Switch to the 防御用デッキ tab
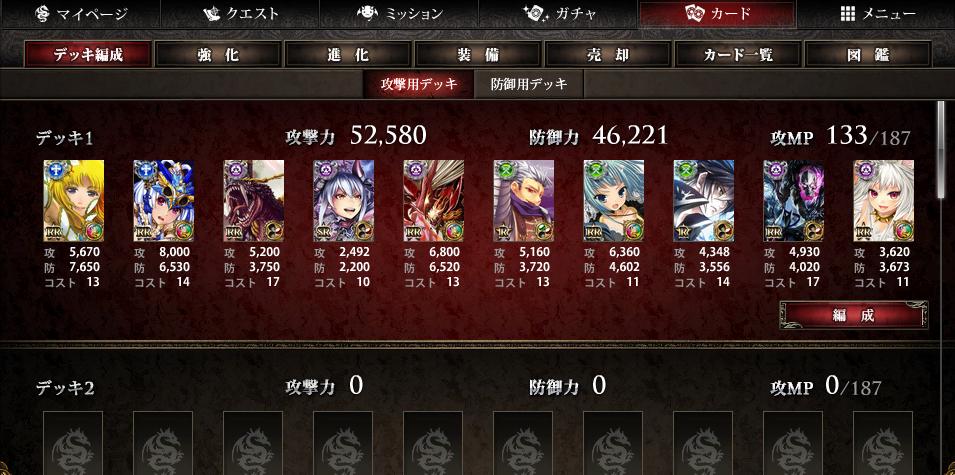 529,84
